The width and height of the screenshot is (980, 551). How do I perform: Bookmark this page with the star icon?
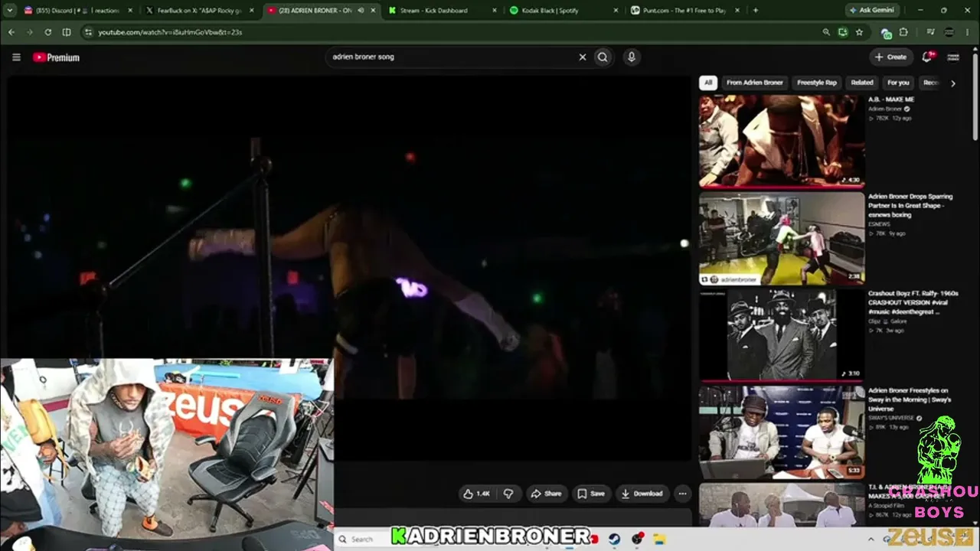pos(859,32)
